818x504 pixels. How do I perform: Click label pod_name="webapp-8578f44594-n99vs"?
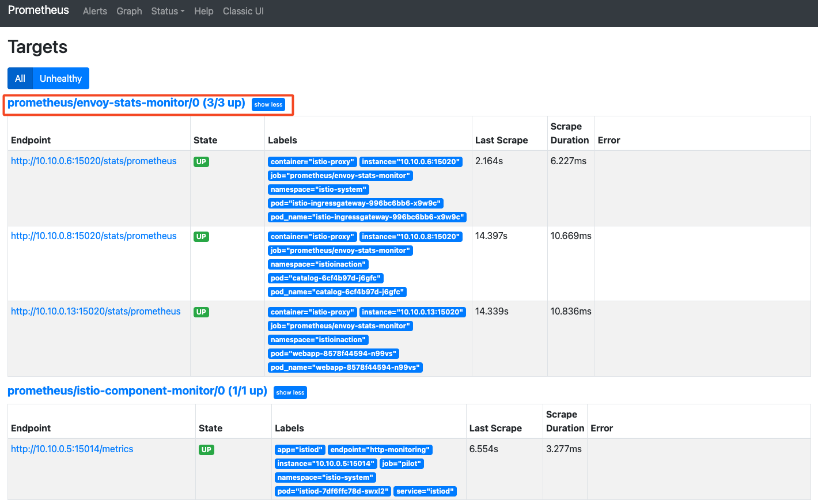pyautogui.click(x=345, y=367)
